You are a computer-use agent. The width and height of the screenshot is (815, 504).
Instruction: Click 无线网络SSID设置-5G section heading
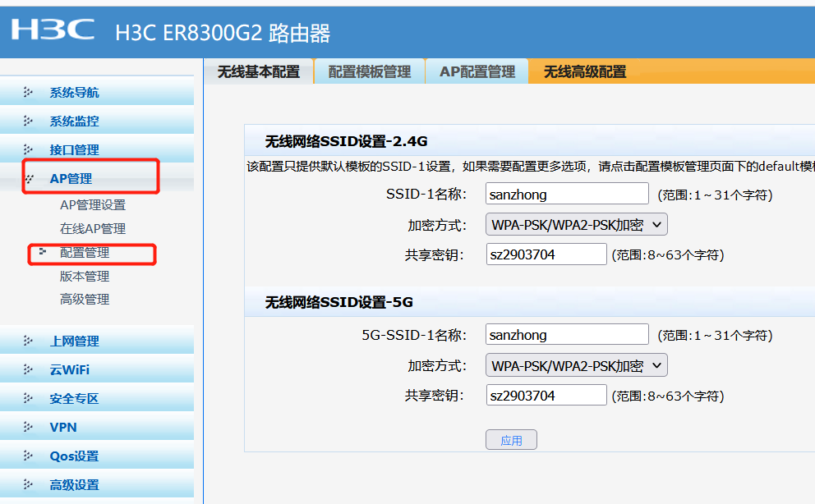tap(338, 302)
